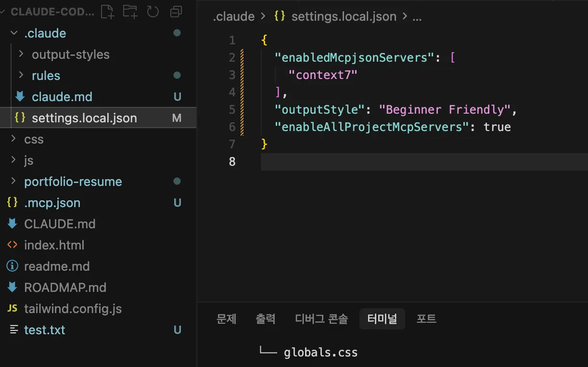Viewport: 588px width, 367px height.
Task: Select settings.local.json in the file tree
Action: click(98, 118)
